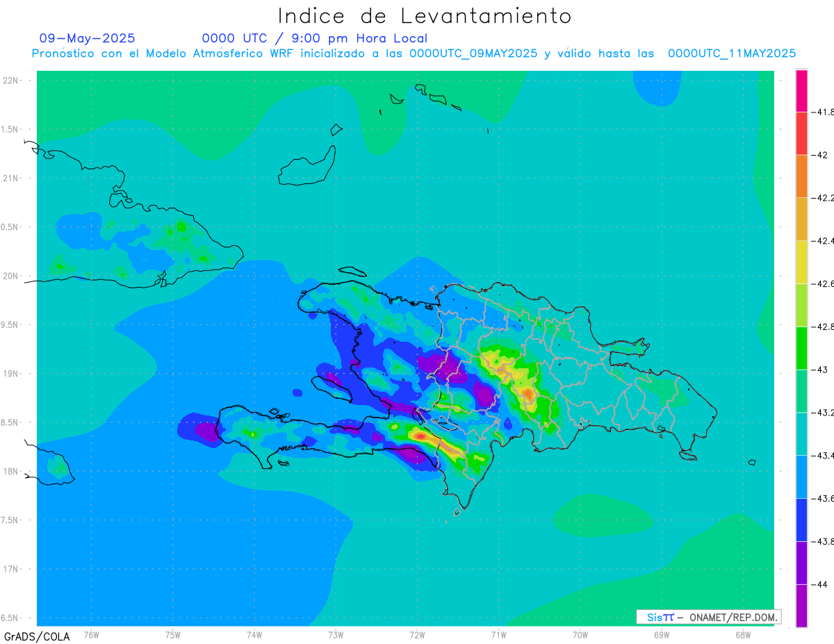Click the "ONAMET/REP.DOM." label box

tap(708, 617)
